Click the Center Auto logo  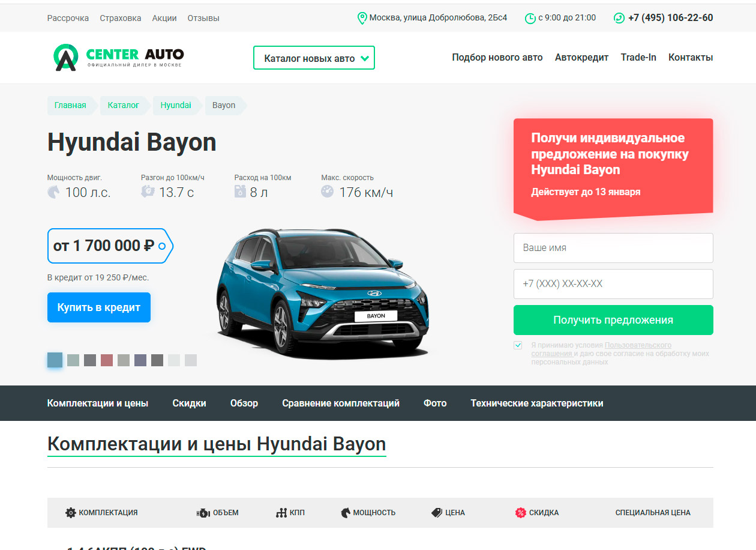pos(119,58)
